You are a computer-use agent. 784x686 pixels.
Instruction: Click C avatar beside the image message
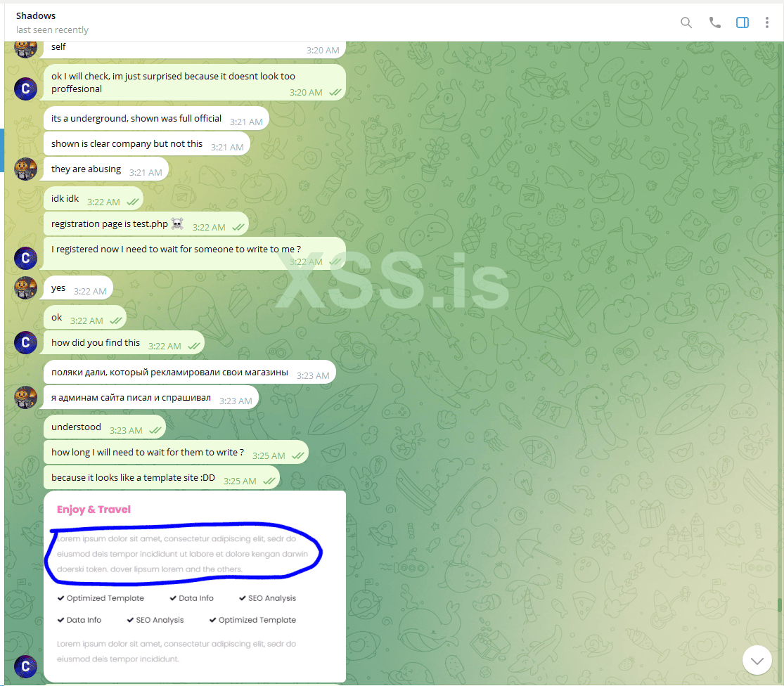pyautogui.click(x=25, y=666)
